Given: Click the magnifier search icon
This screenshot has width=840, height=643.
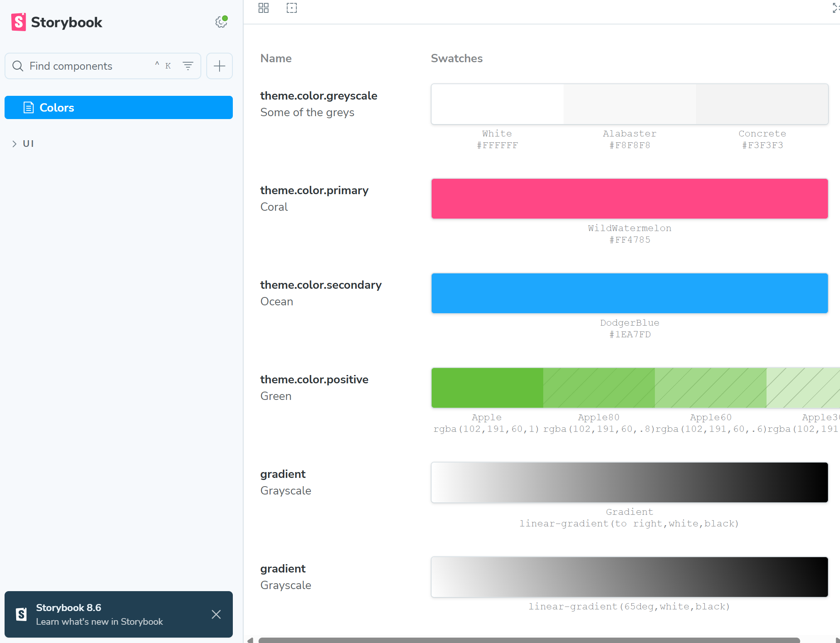Looking at the screenshot, I should [x=18, y=66].
